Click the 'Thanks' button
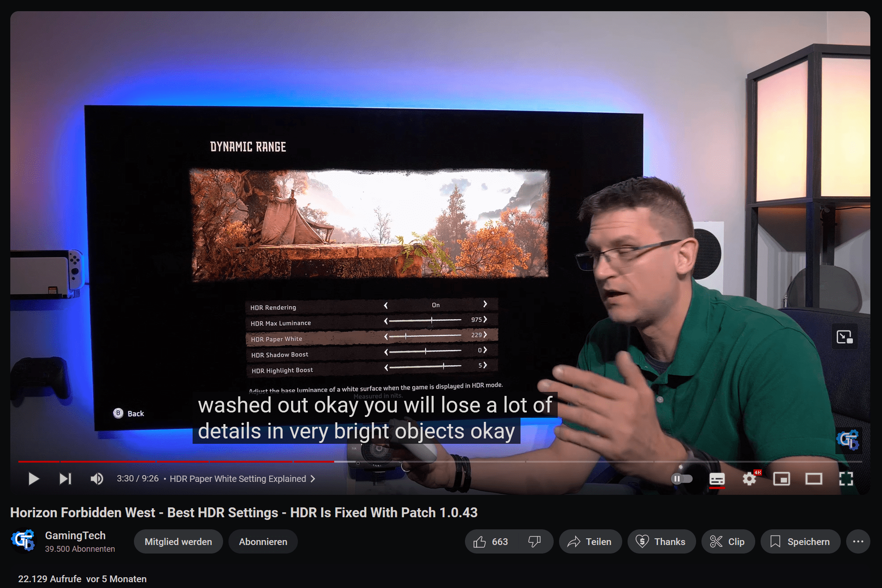Viewport: 882px width, 588px height. click(662, 541)
